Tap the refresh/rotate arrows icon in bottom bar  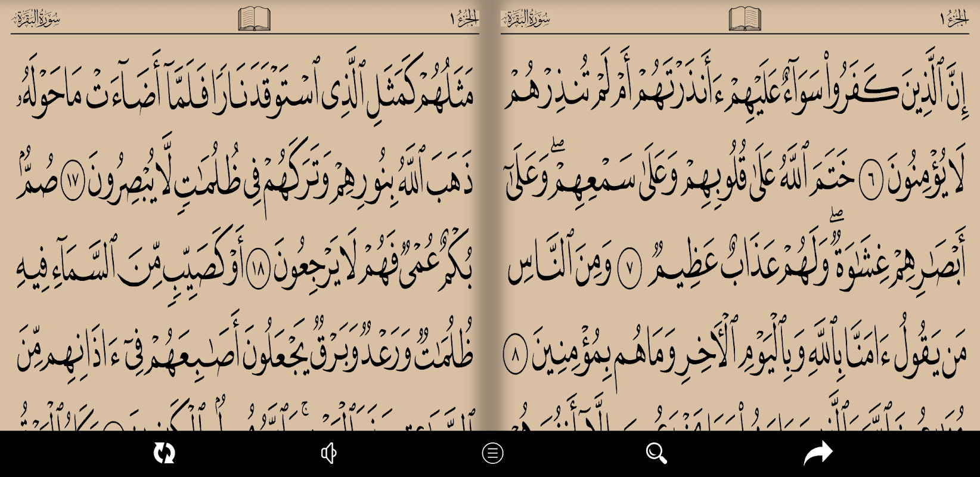pyautogui.click(x=164, y=453)
